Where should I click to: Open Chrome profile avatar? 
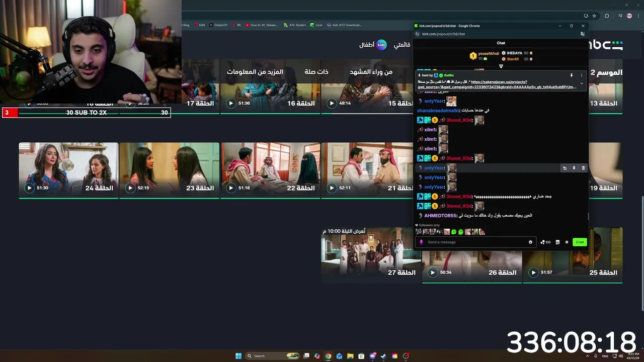point(629,16)
